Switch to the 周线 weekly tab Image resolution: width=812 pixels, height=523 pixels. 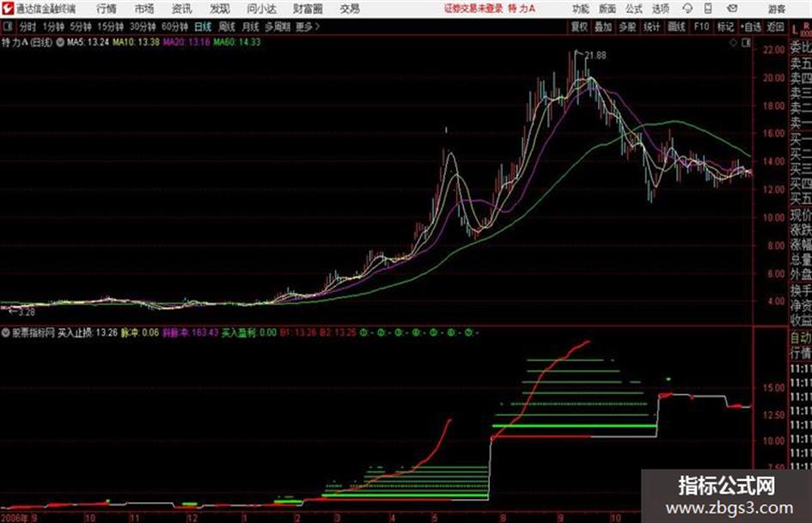click(x=227, y=27)
